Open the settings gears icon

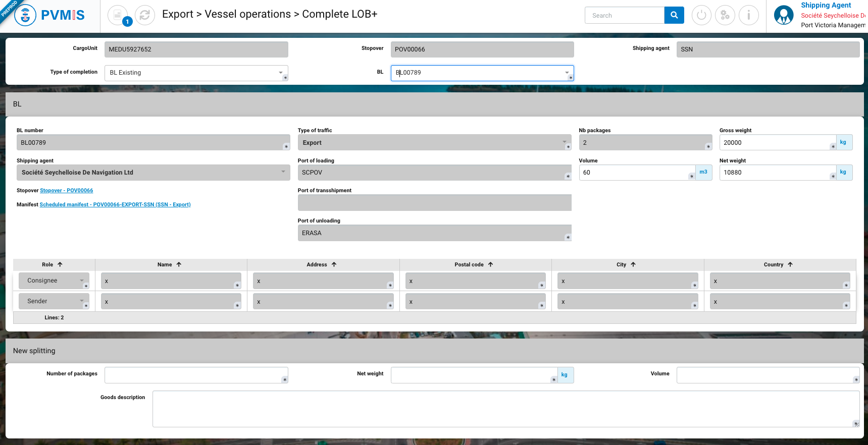tap(725, 15)
